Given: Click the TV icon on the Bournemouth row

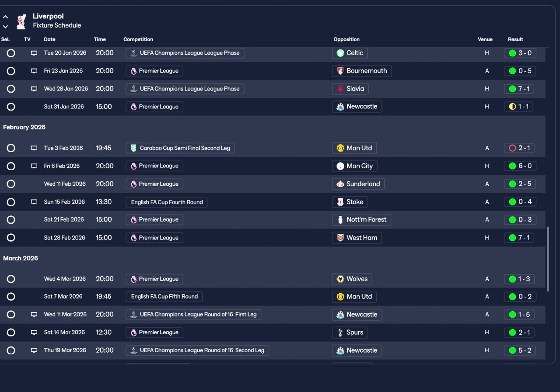Looking at the screenshot, I should click(34, 71).
